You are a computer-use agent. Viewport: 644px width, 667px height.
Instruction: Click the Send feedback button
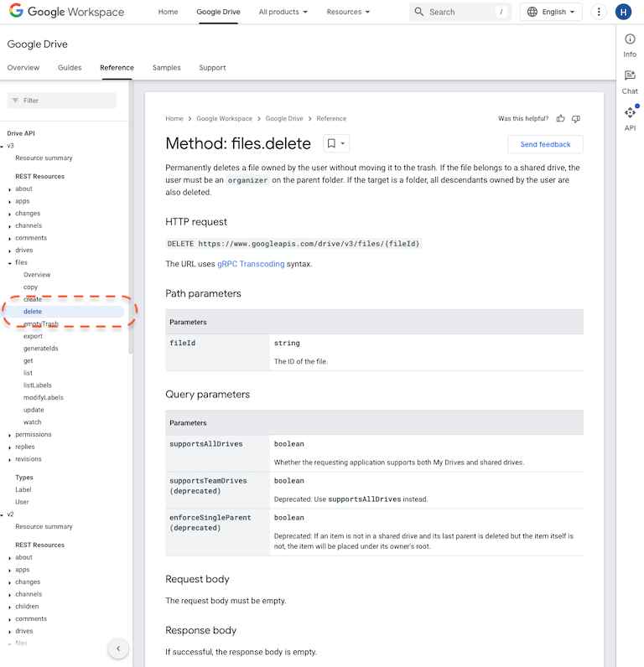(x=545, y=144)
